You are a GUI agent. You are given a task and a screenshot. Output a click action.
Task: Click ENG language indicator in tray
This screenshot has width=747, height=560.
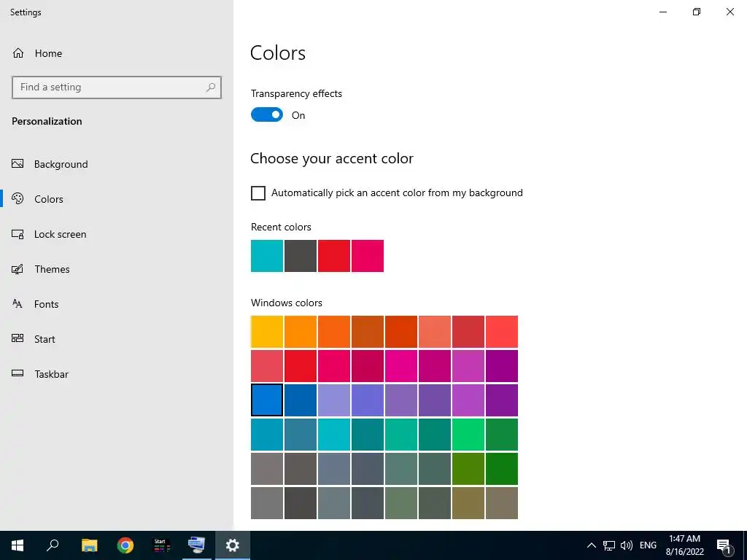tap(648, 545)
